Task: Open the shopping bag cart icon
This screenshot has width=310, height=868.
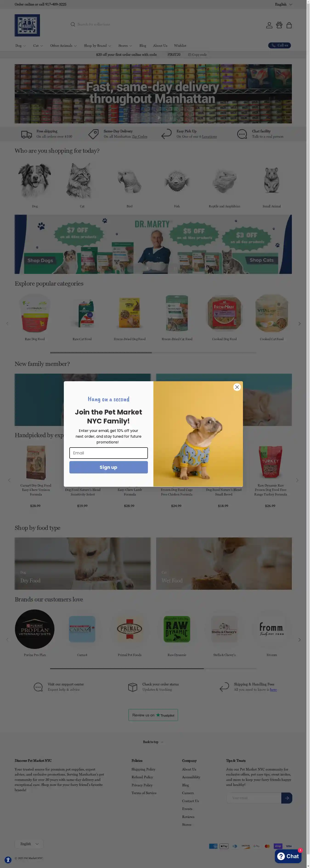Action: click(289, 25)
